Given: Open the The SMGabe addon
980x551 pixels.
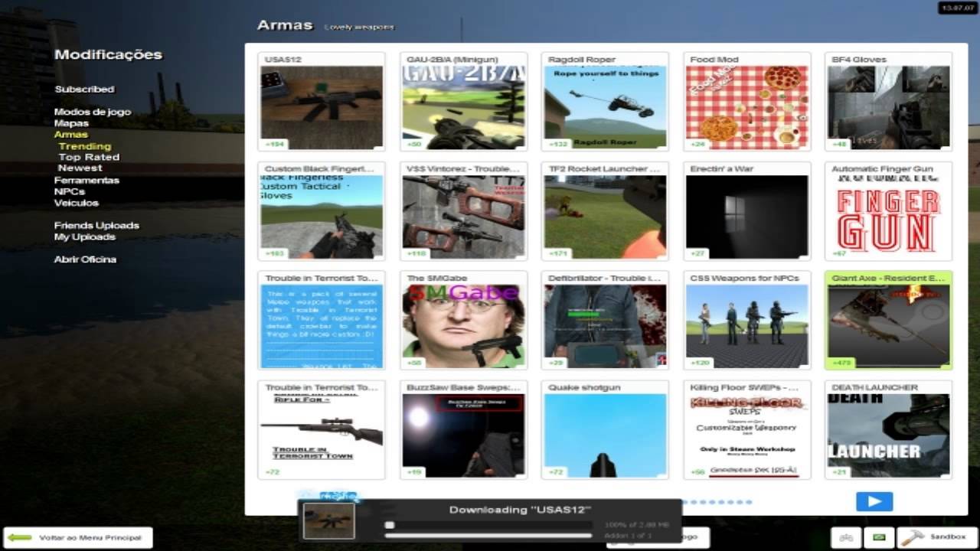Looking at the screenshot, I should [463, 321].
